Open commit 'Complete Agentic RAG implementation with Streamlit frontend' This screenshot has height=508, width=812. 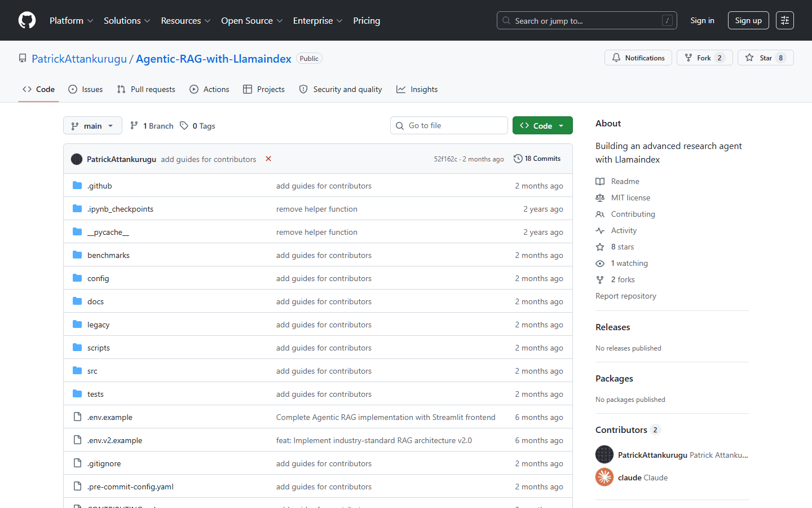pyautogui.click(x=386, y=417)
